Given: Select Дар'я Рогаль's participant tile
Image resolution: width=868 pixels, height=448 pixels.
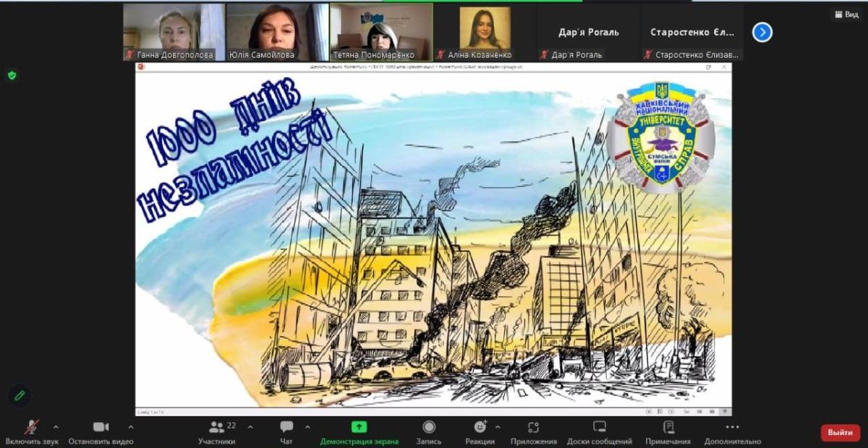Looking at the screenshot, I should 588,33.
